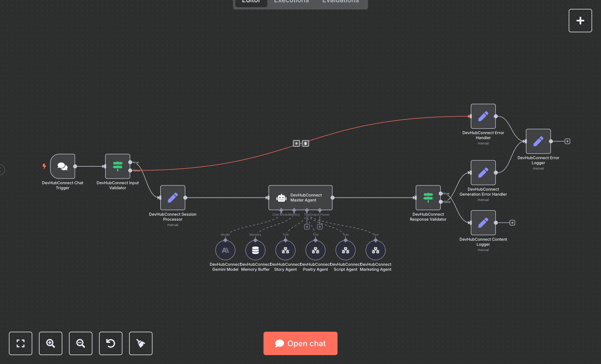Select the DevHubConnect Marketing Agent tool node

(375, 250)
